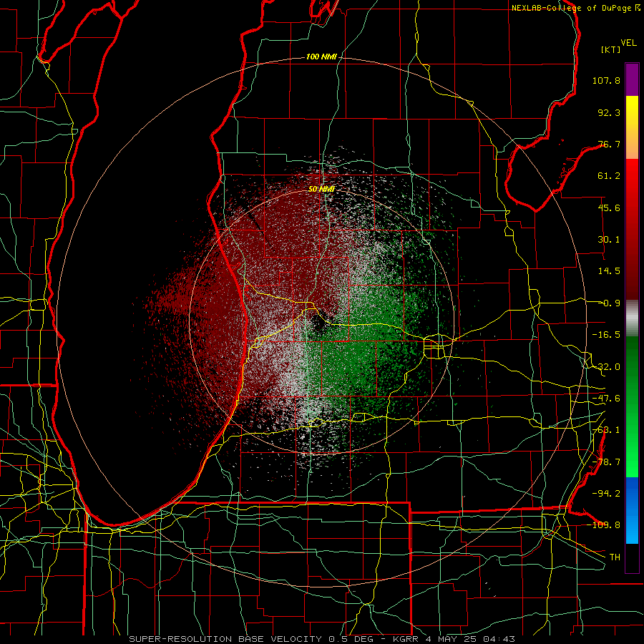Viewport: 644px width, 644px height.
Task: Select the -78.7 velocity scale value
Action: coord(606,462)
